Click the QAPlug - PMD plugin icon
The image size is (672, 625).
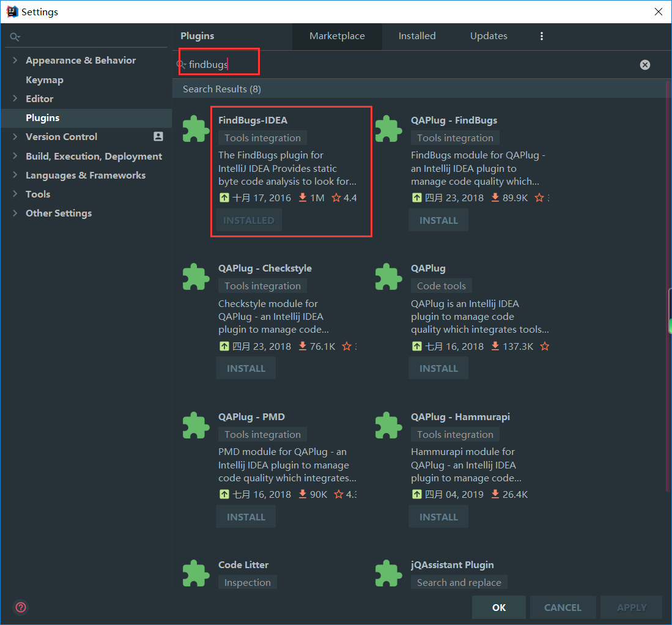click(196, 426)
